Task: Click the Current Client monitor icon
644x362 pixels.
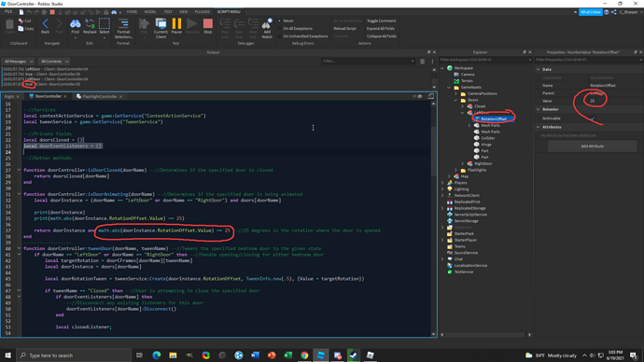Action: tap(161, 28)
